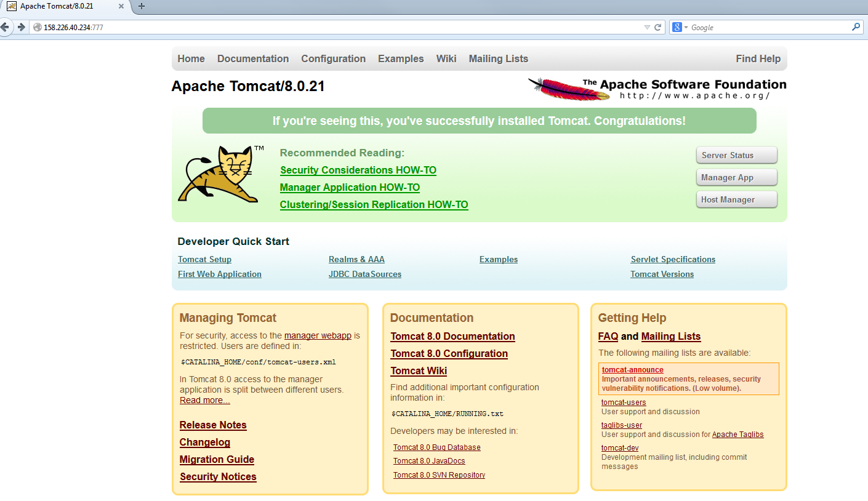Follow the Apache Taglibs link

pyautogui.click(x=737, y=435)
